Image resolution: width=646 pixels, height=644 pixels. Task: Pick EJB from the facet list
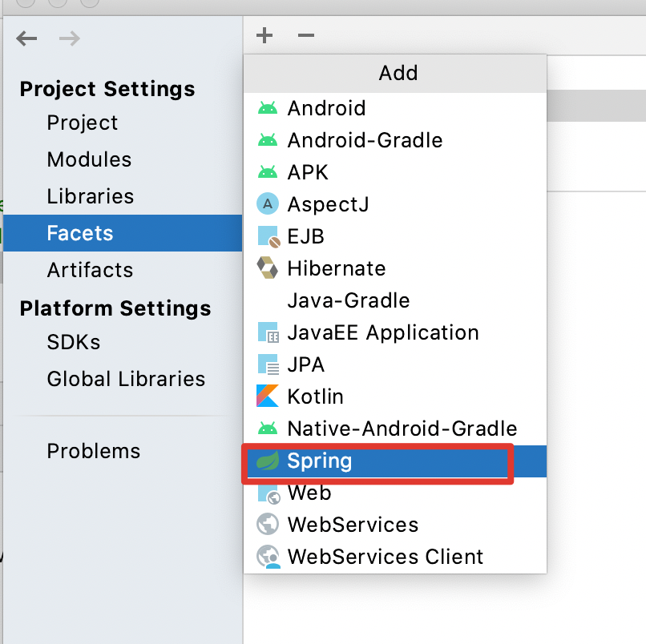(305, 236)
